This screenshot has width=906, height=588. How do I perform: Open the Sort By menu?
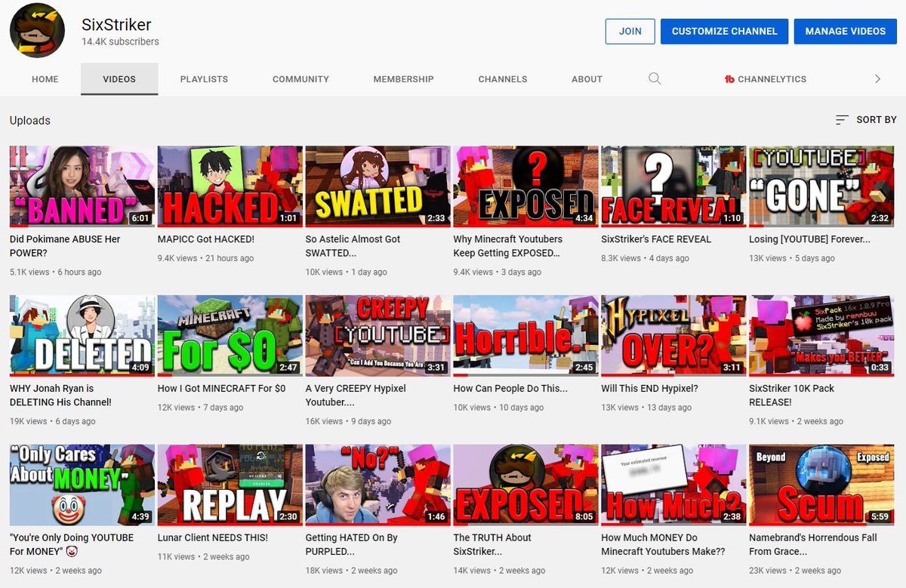867,120
